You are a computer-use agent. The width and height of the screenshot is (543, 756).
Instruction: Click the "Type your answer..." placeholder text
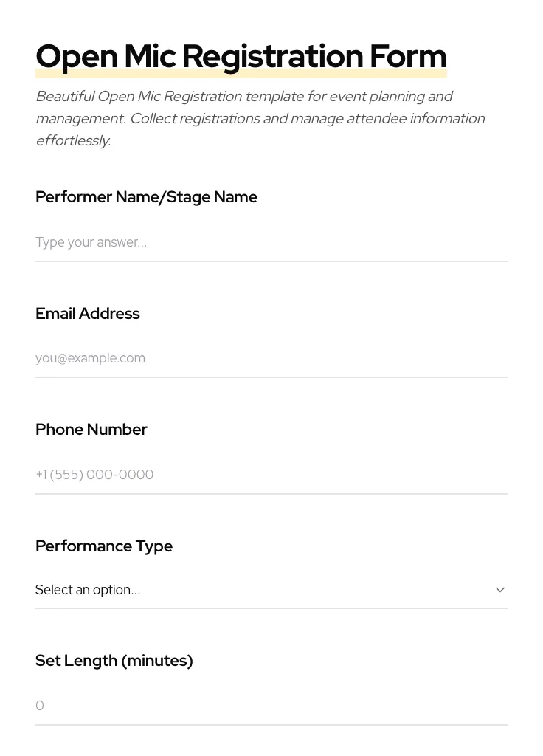[x=91, y=242]
